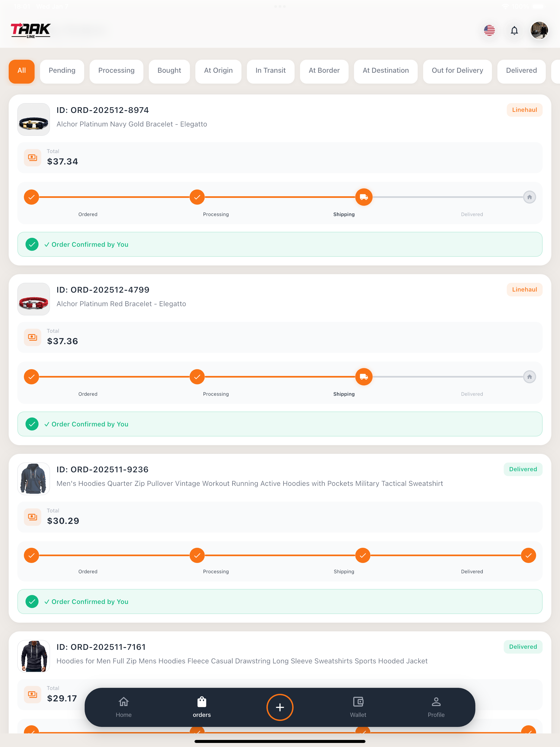Viewport: 560px width, 747px height.
Task: Open the navy gold bracelet thumbnail
Action: pyautogui.click(x=33, y=119)
